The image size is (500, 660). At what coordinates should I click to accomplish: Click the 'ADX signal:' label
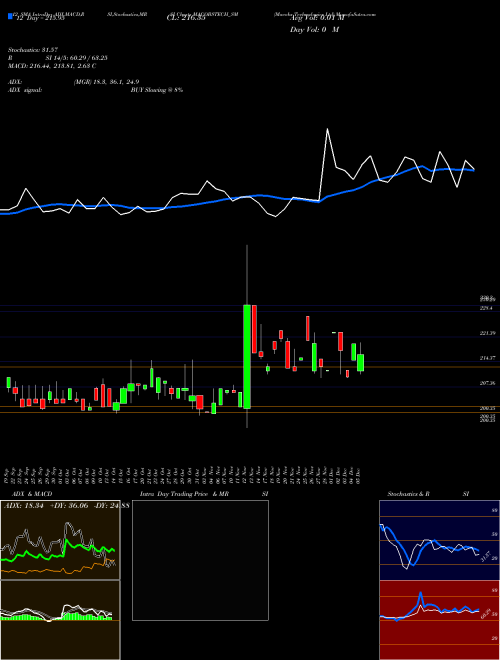coord(25,90)
